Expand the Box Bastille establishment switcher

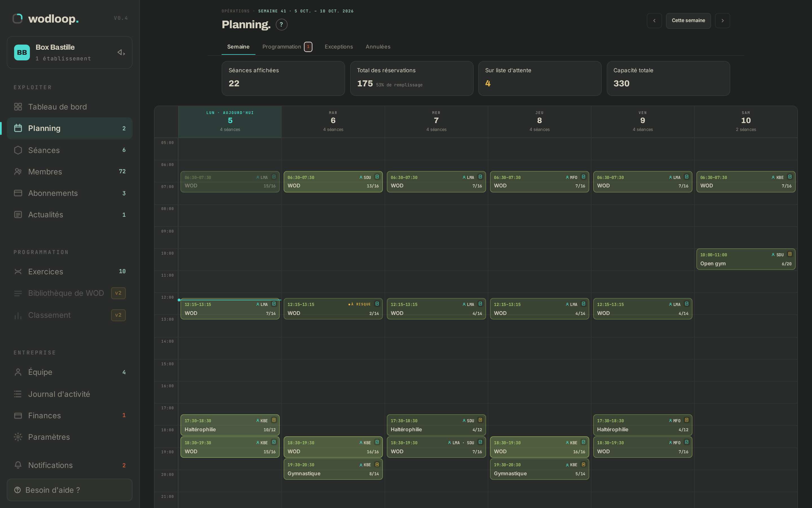[69, 52]
